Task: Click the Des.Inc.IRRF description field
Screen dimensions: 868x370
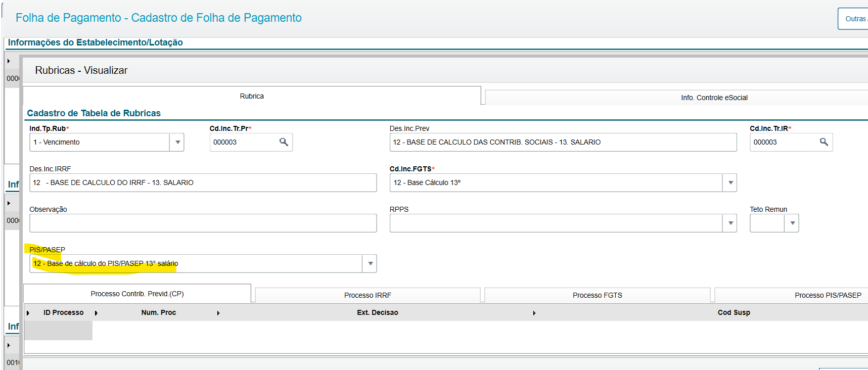Action: [x=203, y=182]
